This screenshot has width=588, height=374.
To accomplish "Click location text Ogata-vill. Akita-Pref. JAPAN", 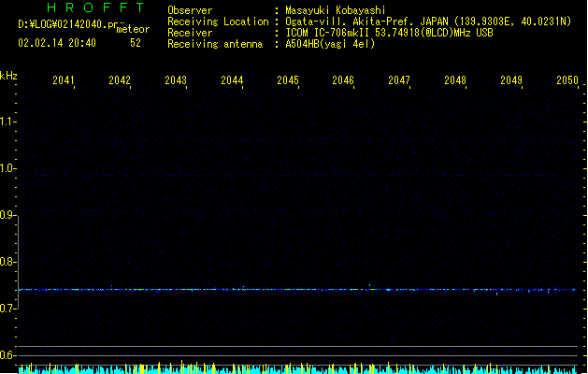I will [x=366, y=22].
